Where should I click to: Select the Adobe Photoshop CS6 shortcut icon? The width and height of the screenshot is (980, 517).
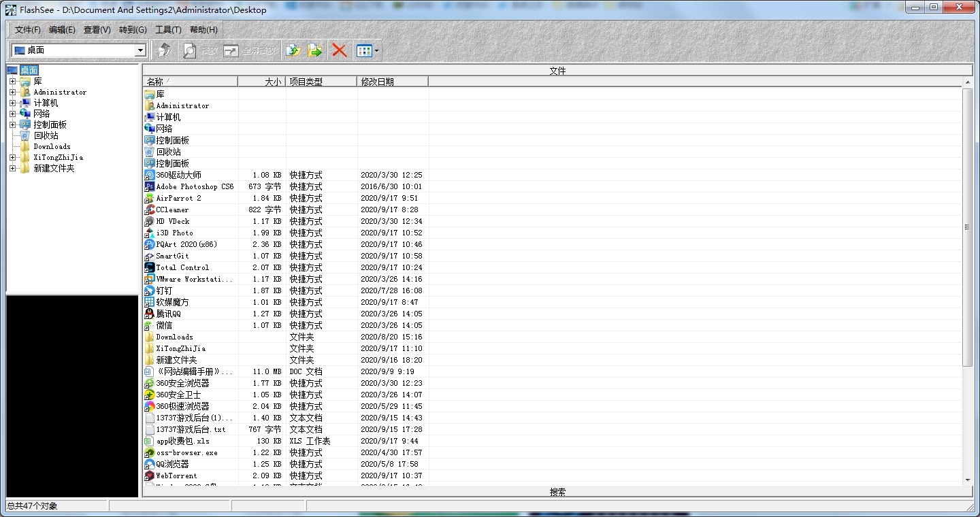click(150, 186)
